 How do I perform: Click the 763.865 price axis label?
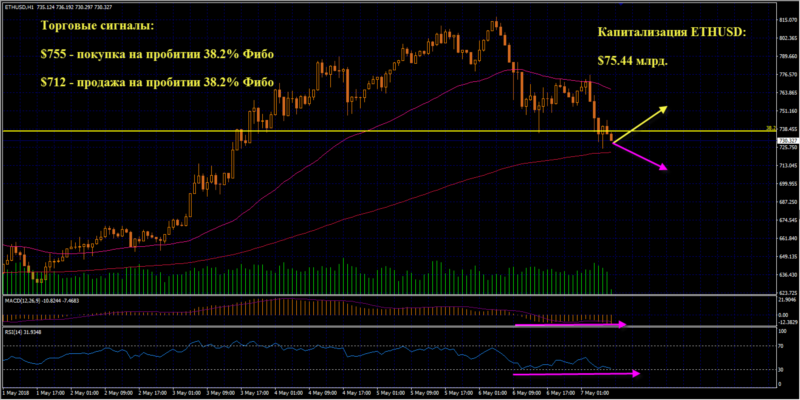pos(786,93)
